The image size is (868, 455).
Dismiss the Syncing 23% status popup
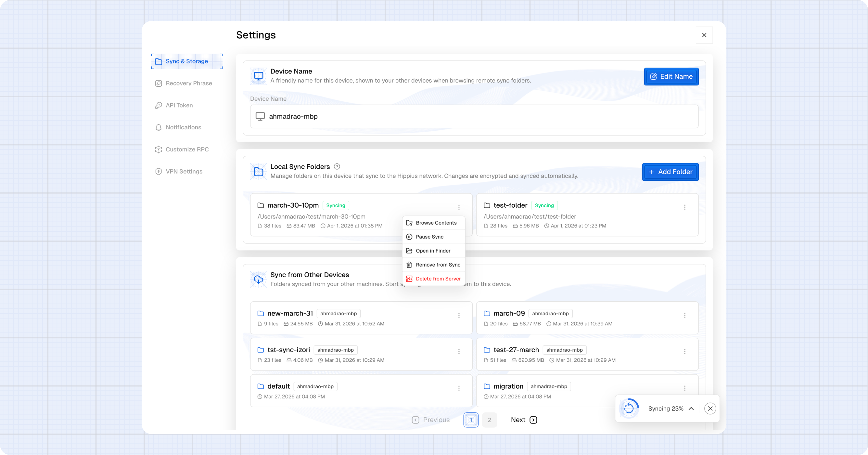click(x=710, y=409)
